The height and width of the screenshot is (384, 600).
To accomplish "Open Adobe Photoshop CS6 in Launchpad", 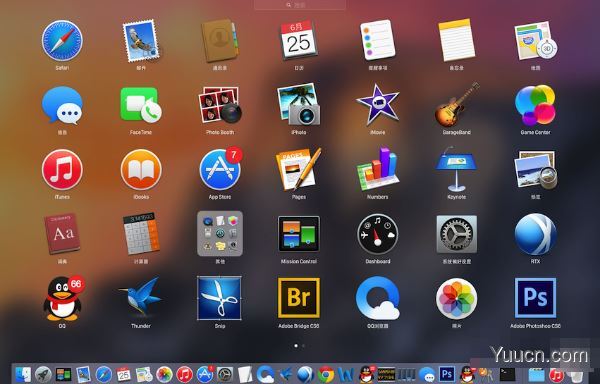I will 535,298.
